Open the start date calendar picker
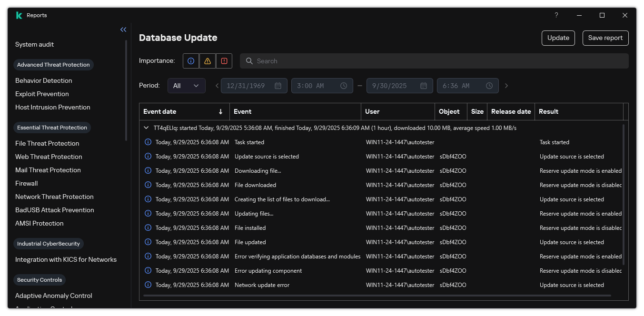The height and width of the screenshot is (316, 644). (x=278, y=86)
